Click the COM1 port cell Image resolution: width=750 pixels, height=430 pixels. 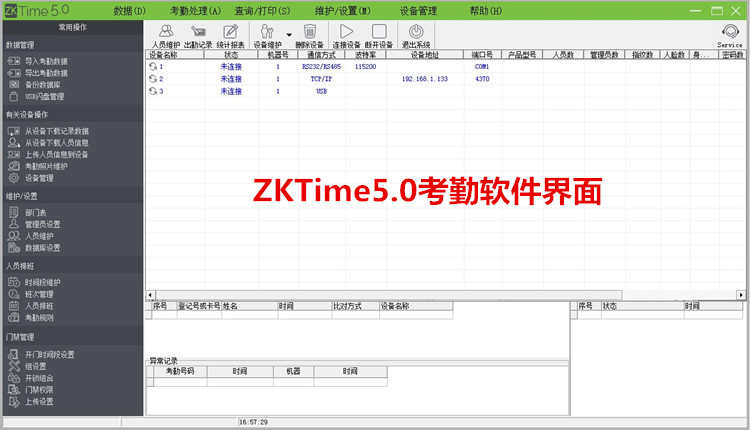click(482, 66)
